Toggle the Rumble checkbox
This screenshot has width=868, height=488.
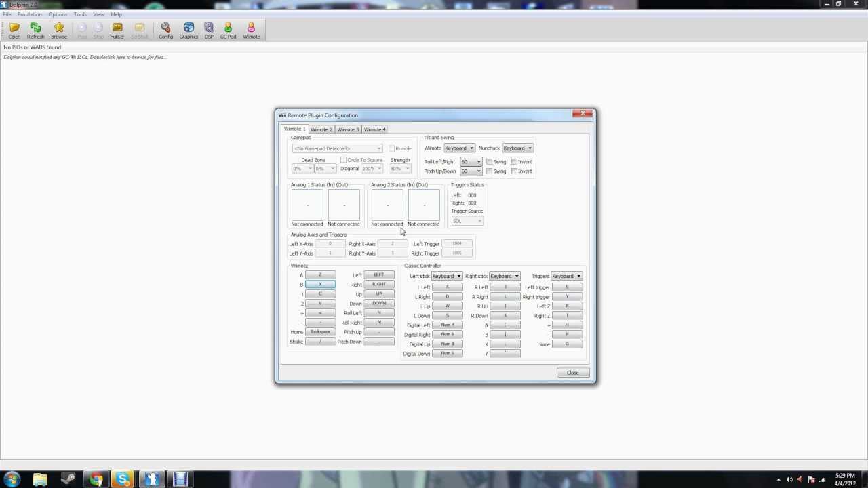(391, 148)
